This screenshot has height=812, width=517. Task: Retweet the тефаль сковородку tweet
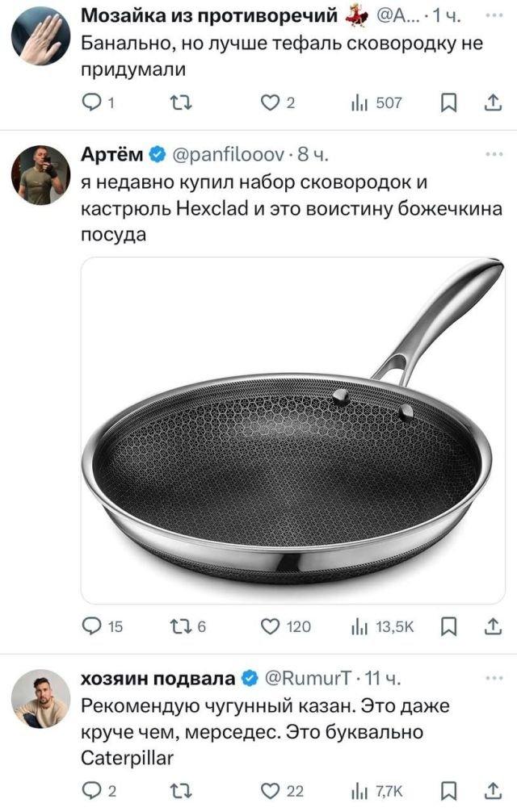(181, 103)
